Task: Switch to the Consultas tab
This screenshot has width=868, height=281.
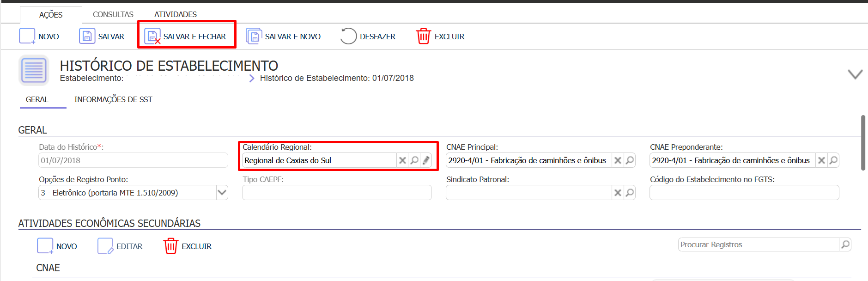Action: (x=113, y=14)
